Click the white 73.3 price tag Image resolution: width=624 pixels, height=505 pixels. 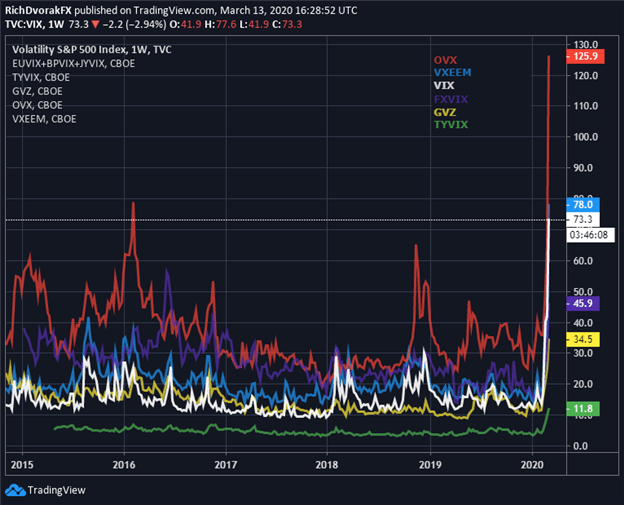pyautogui.click(x=583, y=219)
